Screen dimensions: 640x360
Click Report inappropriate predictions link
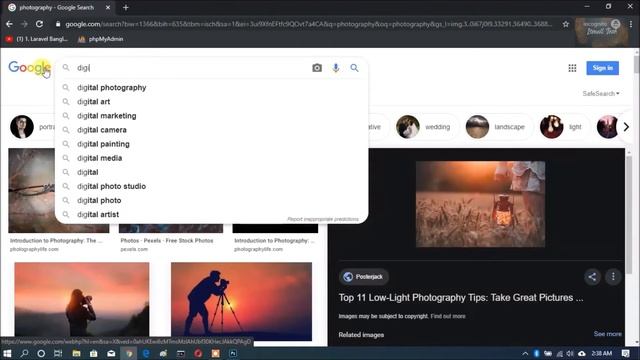[322, 219]
